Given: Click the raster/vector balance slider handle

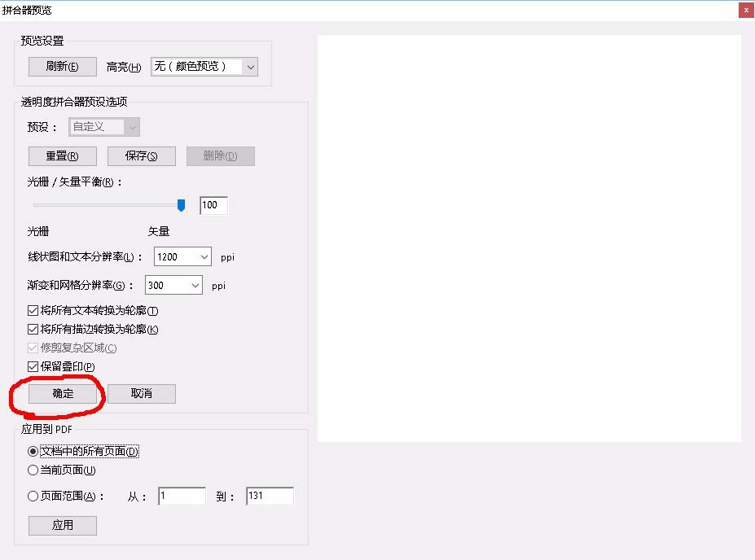Looking at the screenshot, I should point(182,205).
